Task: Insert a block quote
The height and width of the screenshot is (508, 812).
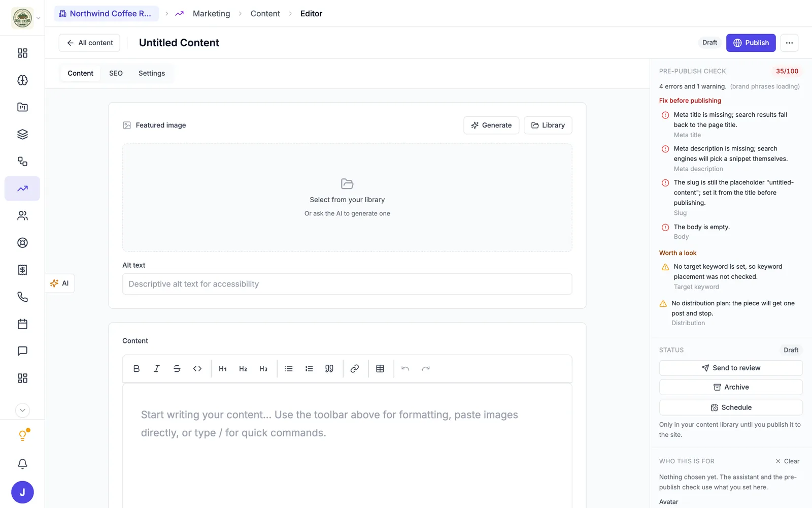Action: click(x=329, y=369)
